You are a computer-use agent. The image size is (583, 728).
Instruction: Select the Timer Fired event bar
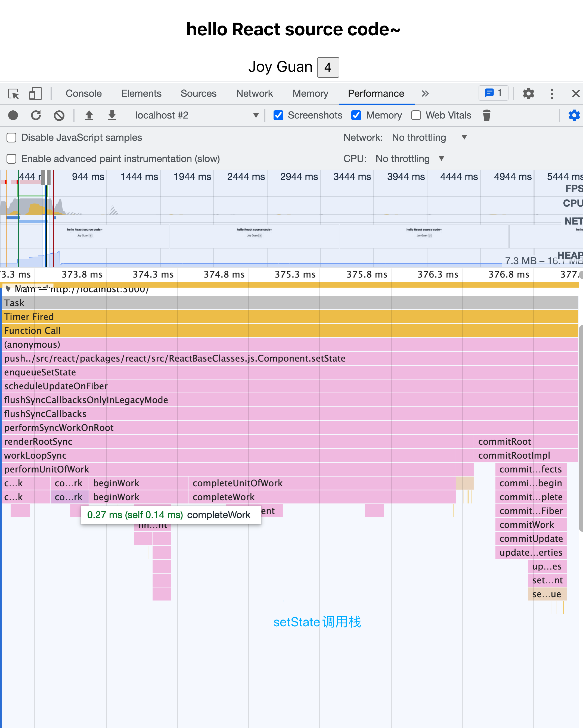pos(290,317)
